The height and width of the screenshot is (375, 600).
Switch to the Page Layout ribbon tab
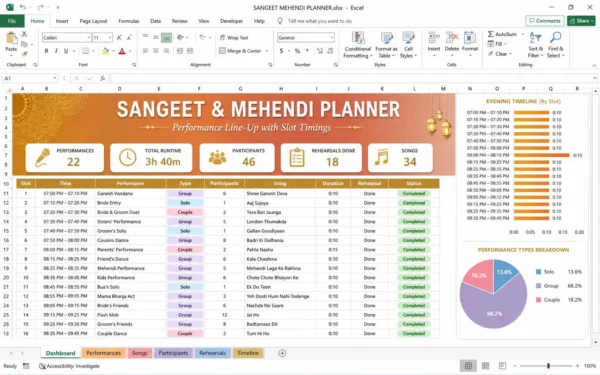click(x=93, y=21)
